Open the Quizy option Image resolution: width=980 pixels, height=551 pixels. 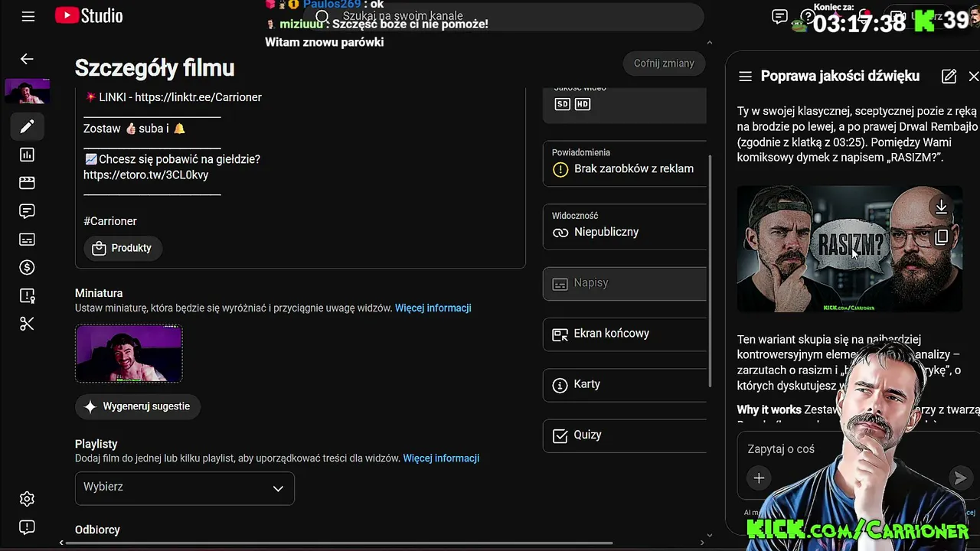[x=625, y=435]
